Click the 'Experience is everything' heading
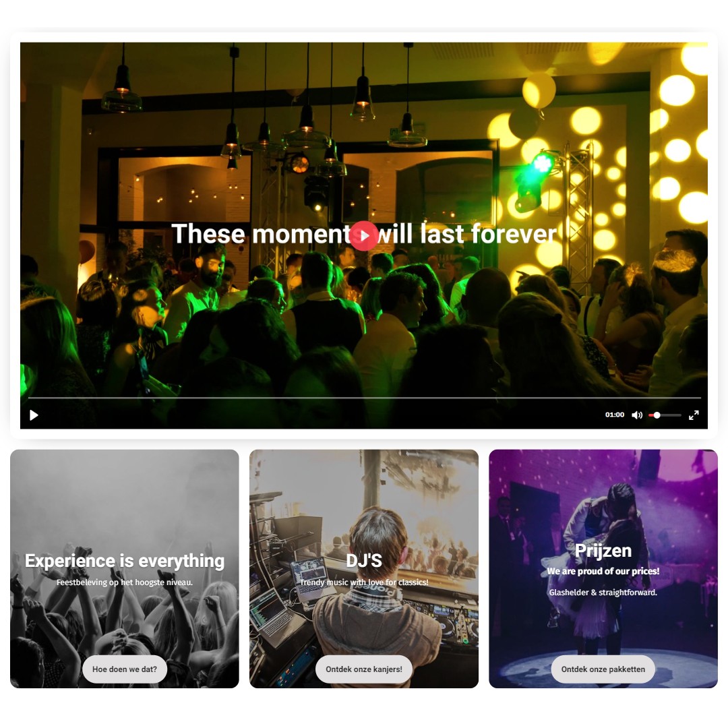Screen dimensions: 728x728 pyautogui.click(x=125, y=561)
